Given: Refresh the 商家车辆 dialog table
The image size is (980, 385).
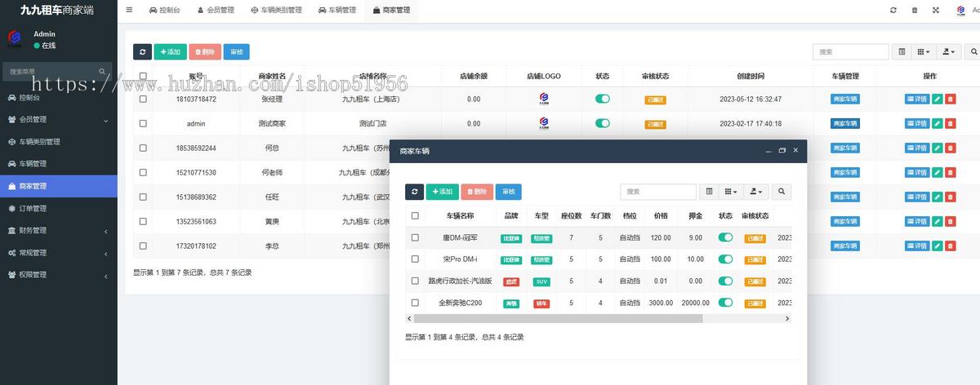Looking at the screenshot, I should (414, 192).
